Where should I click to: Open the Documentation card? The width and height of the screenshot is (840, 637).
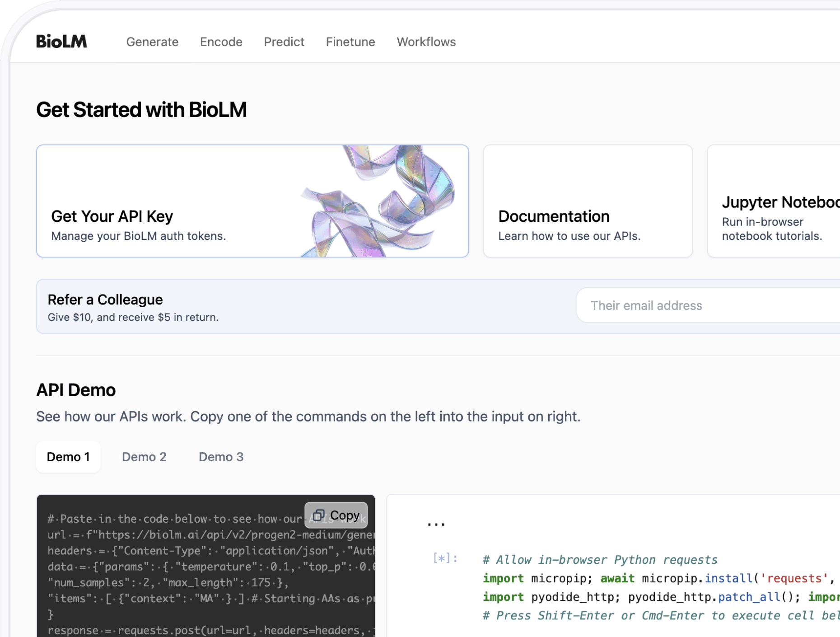[x=587, y=201]
